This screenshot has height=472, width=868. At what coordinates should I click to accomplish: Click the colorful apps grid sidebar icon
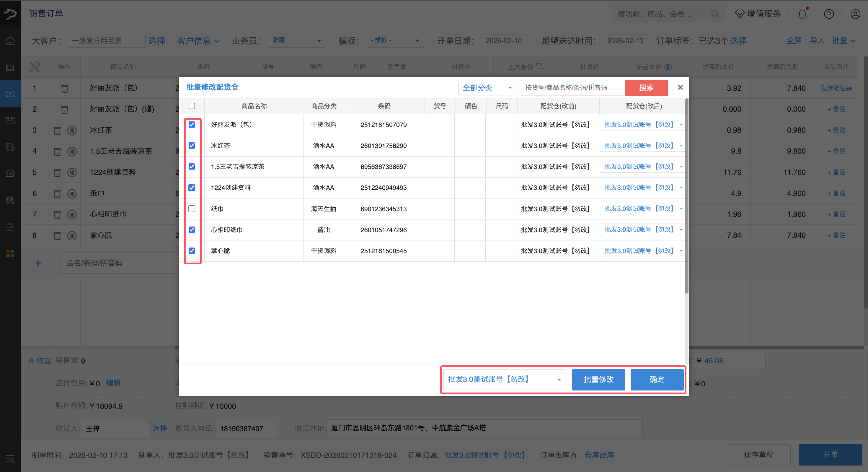click(10, 253)
